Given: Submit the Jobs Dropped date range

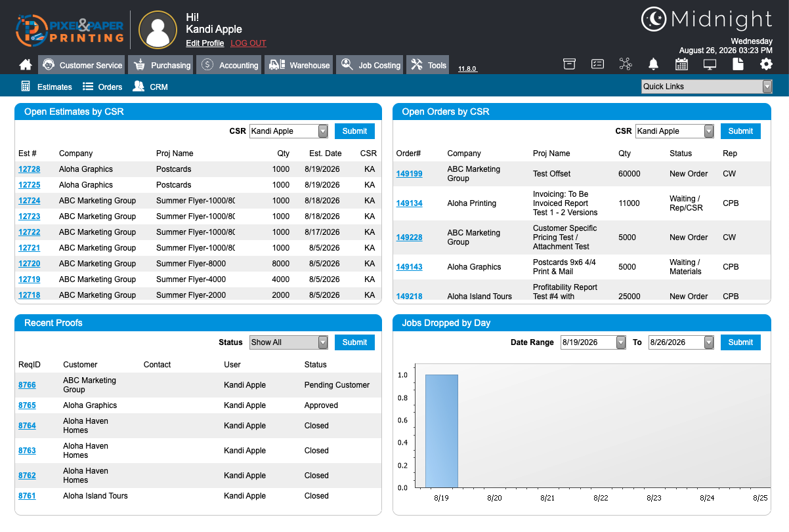Looking at the screenshot, I should click(x=740, y=342).
